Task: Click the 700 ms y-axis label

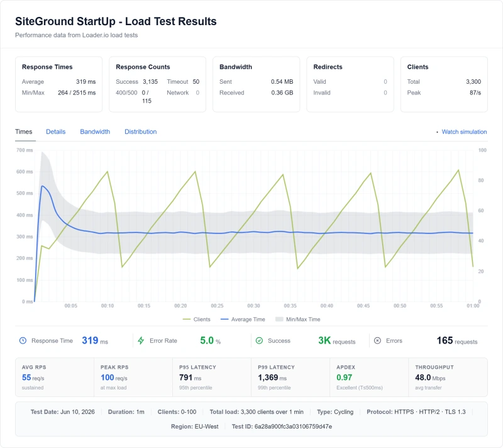Action: pos(25,150)
